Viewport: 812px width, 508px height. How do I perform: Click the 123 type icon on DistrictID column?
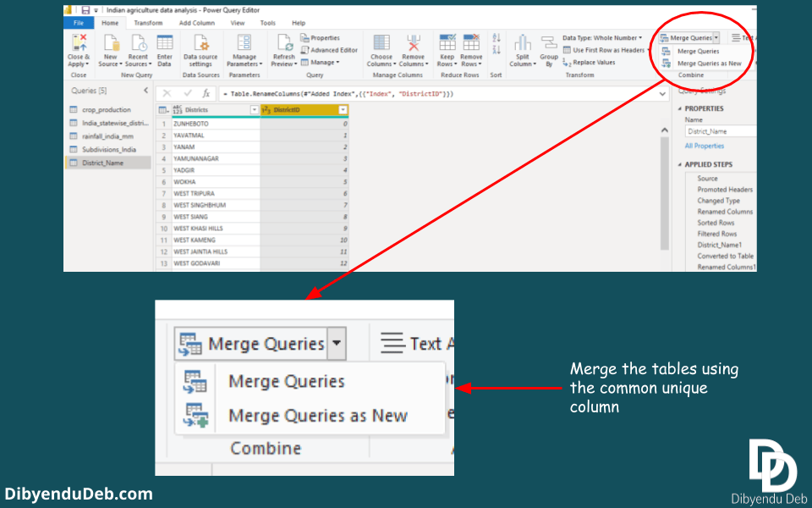[x=266, y=110]
